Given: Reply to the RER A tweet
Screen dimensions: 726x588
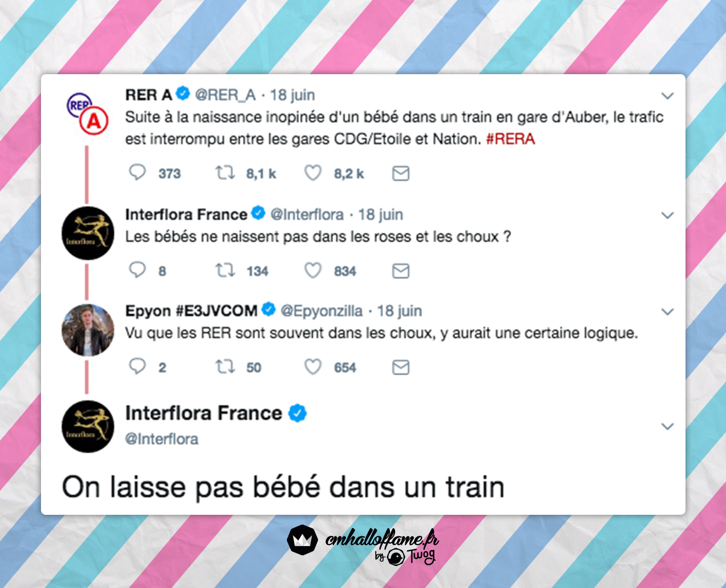Looking at the screenshot, I should (x=137, y=173).
